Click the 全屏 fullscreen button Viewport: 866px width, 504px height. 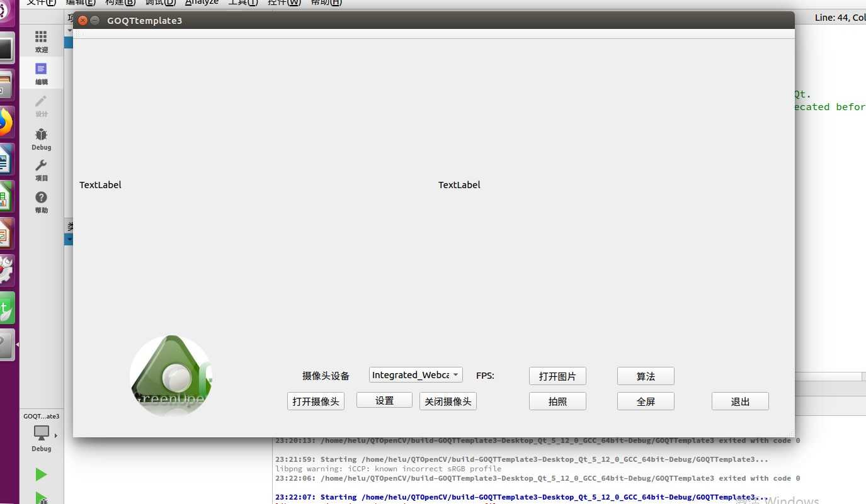(646, 401)
